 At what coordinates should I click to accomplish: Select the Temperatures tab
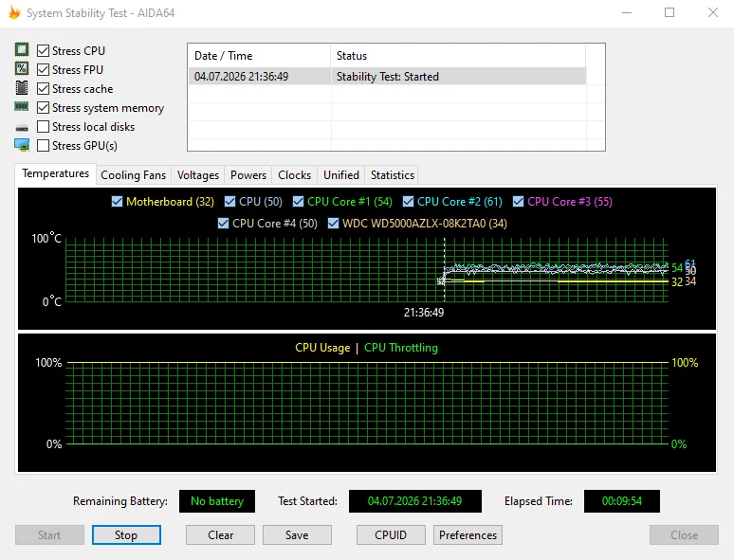click(x=55, y=173)
